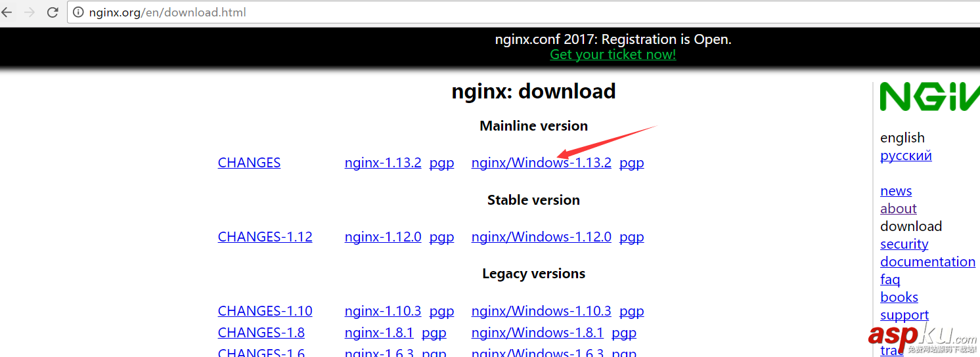Open pgp link beside nginx/Windows-1.8.1
Viewport: 980px width, 357px height.
pyautogui.click(x=623, y=333)
